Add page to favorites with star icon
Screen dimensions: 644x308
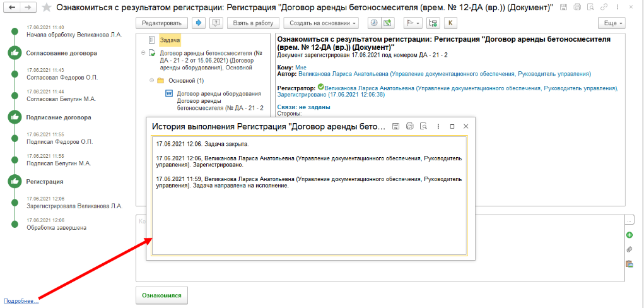[47, 8]
